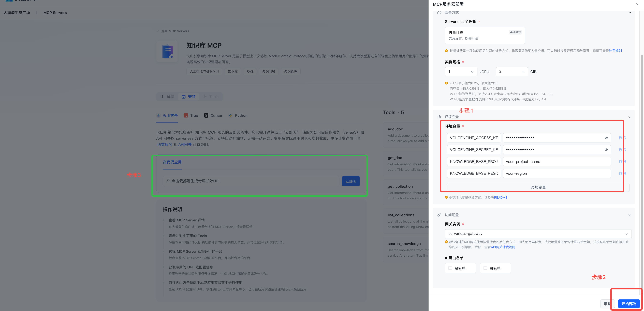Image resolution: width=644 pixels, height=311 pixels.
Task: Toggle visibility of VOLCENGINE_SECRET_KEY value
Action: click(606, 150)
